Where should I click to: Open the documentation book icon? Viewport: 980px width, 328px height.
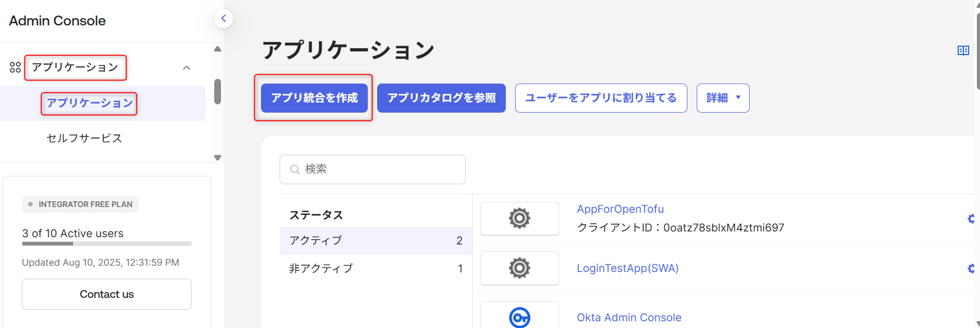963,50
